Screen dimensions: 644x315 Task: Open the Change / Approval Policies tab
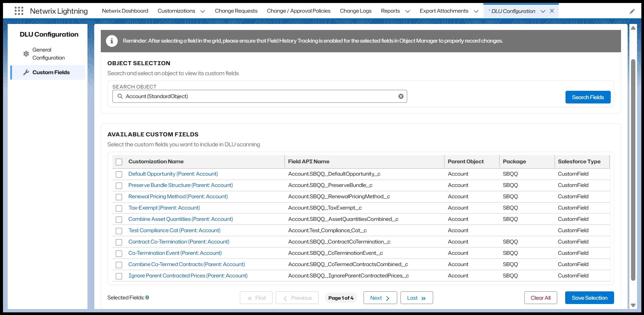coord(298,11)
